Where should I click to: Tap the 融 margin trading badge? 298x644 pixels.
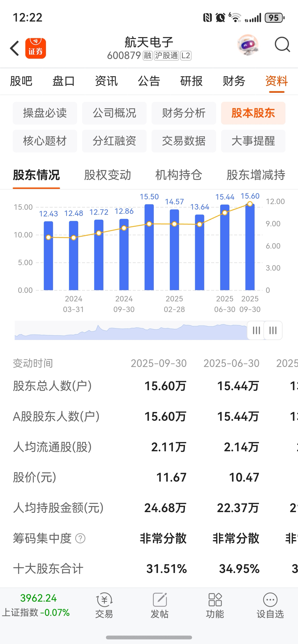pos(147,55)
